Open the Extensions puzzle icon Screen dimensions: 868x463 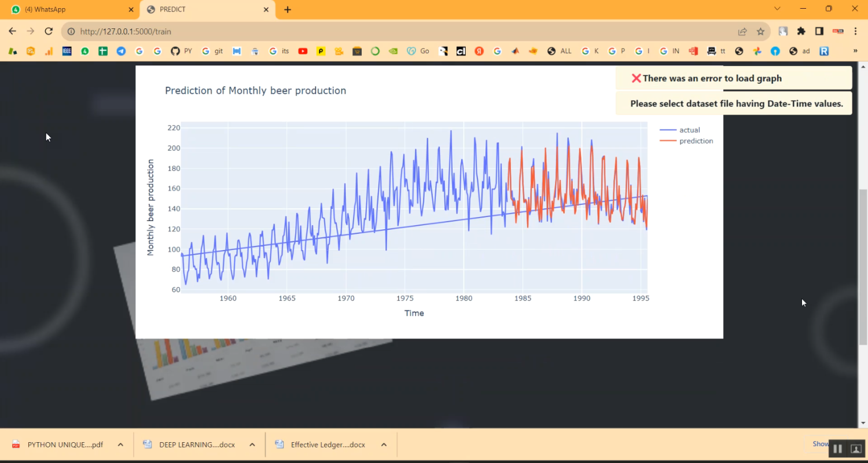coord(801,31)
